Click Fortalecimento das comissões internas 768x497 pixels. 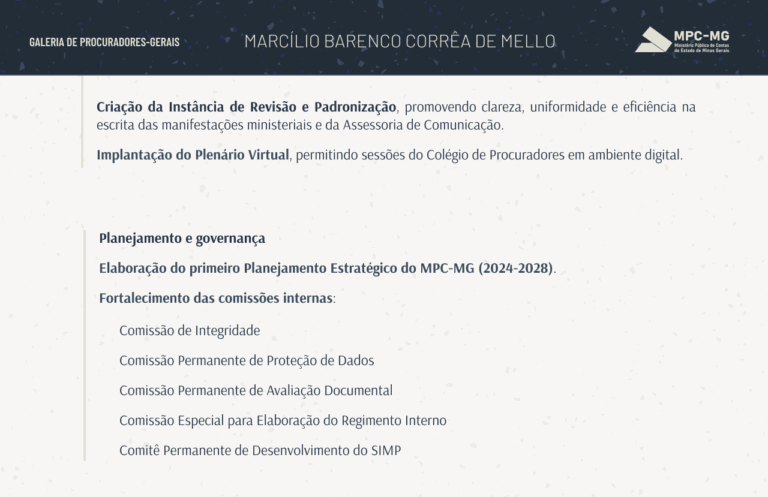(x=217, y=299)
